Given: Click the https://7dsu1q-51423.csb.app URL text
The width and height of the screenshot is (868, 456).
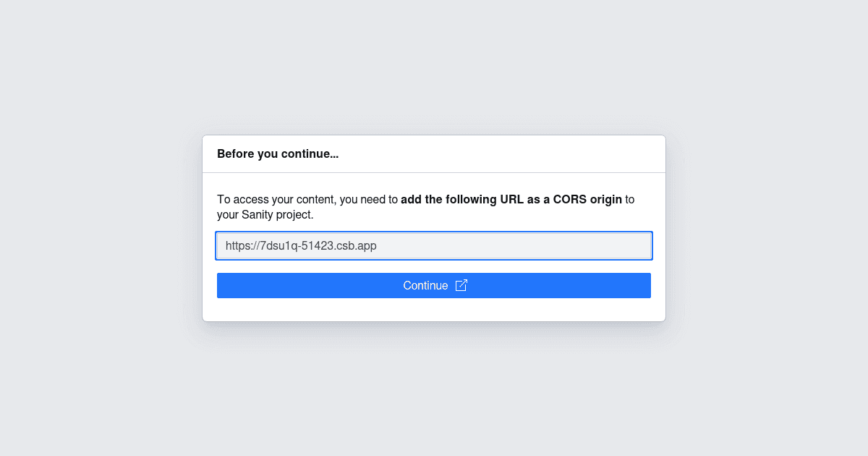Looking at the screenshot, I should coord(301,245).
